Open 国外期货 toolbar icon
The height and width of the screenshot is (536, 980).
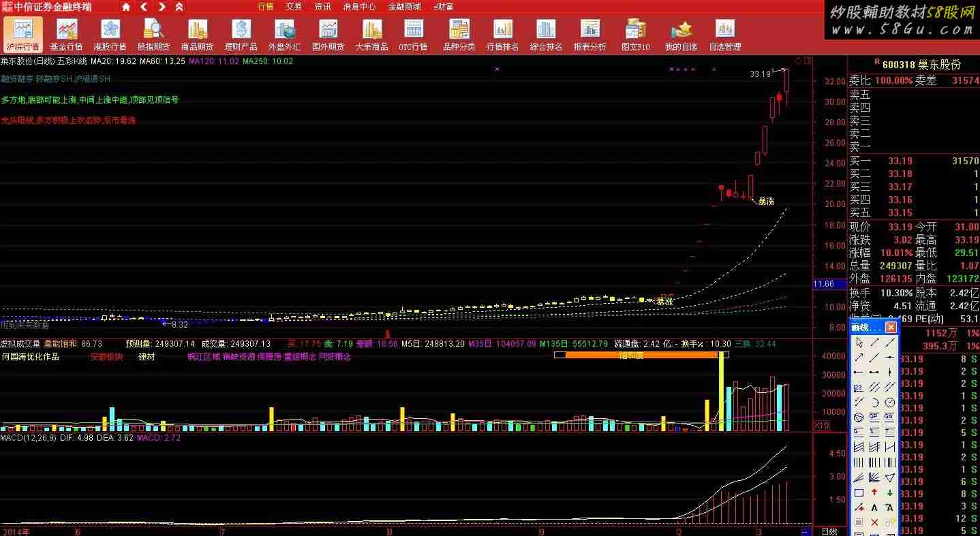click(328, 35)
